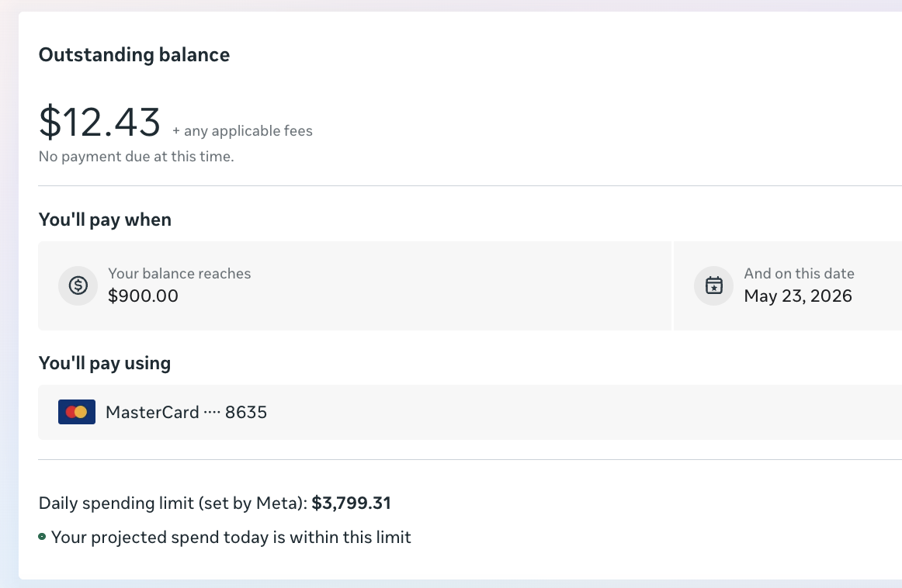This screenshot has height=588, width=902.
Task: Click the red circle of the MasterCard emblem
Action: tap(72, 412)
